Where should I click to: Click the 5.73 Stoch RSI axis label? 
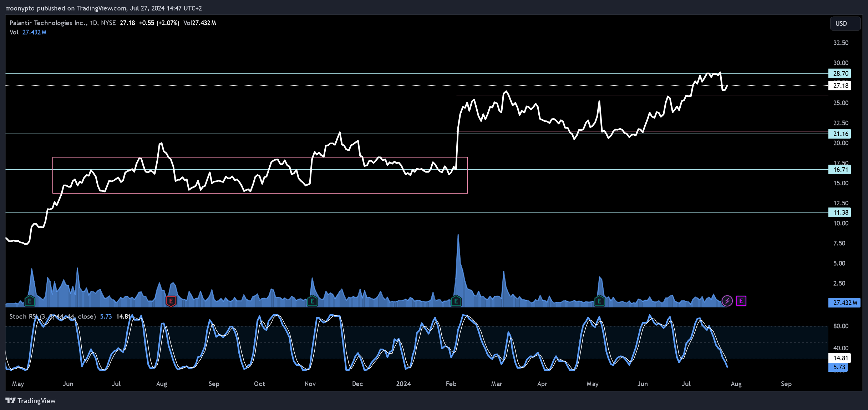click(838, 367)
